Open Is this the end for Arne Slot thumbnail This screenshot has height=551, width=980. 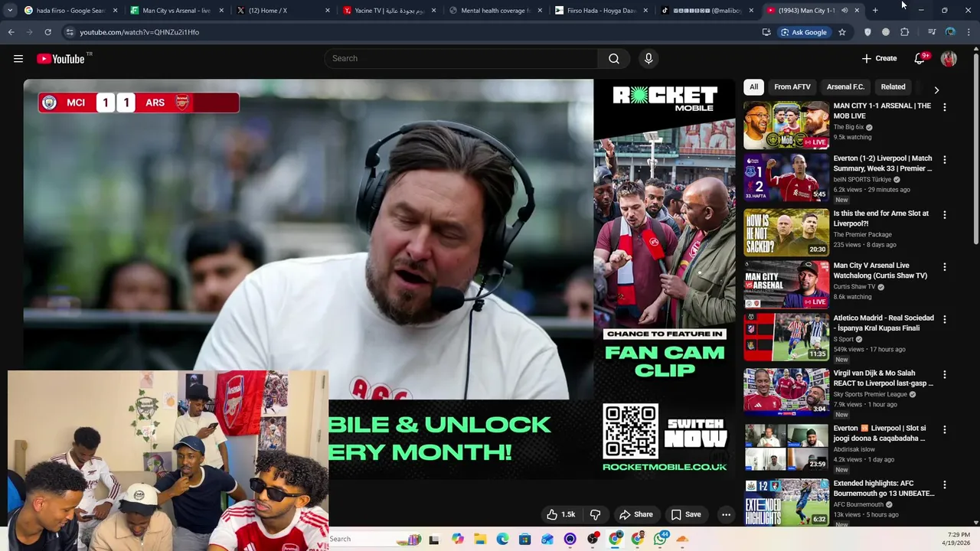point(786,233)
